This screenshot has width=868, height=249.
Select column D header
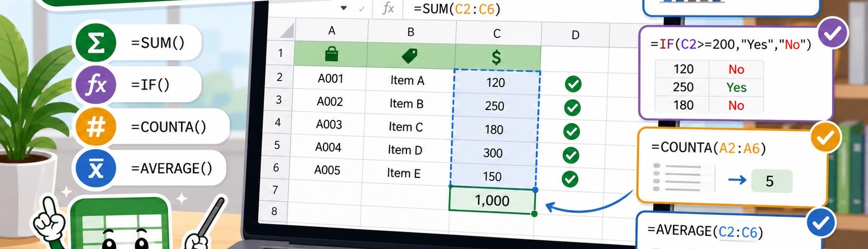[575, 35]
